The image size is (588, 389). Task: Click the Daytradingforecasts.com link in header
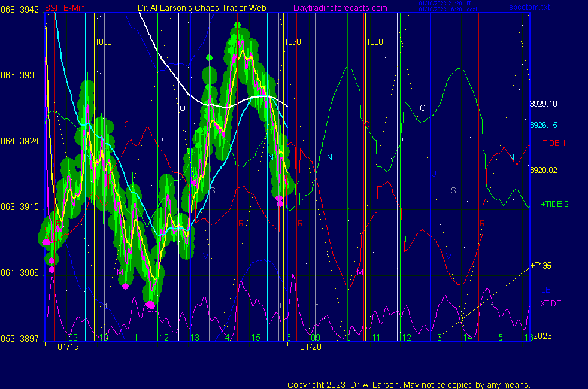tap(340, 8)
